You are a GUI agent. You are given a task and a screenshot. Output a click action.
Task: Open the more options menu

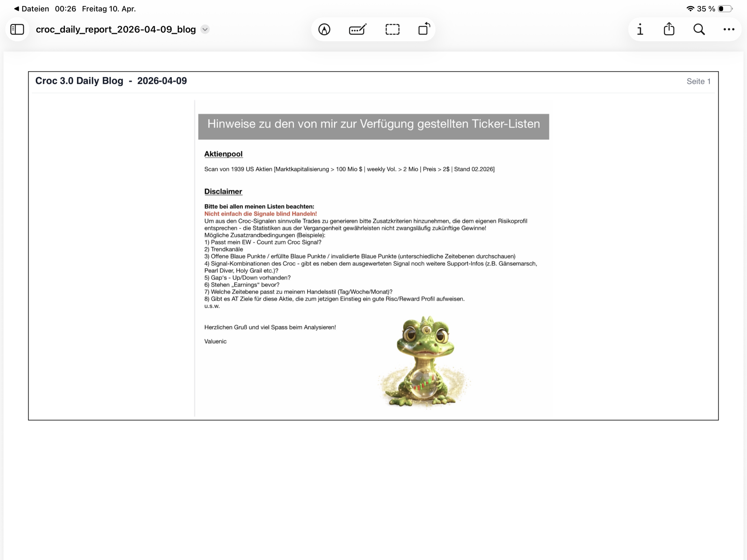click(x=729, y=29)
